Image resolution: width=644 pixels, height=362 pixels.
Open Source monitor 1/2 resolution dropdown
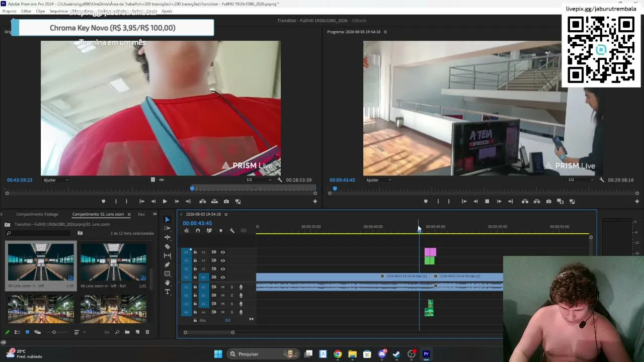(x=259, y=180)
